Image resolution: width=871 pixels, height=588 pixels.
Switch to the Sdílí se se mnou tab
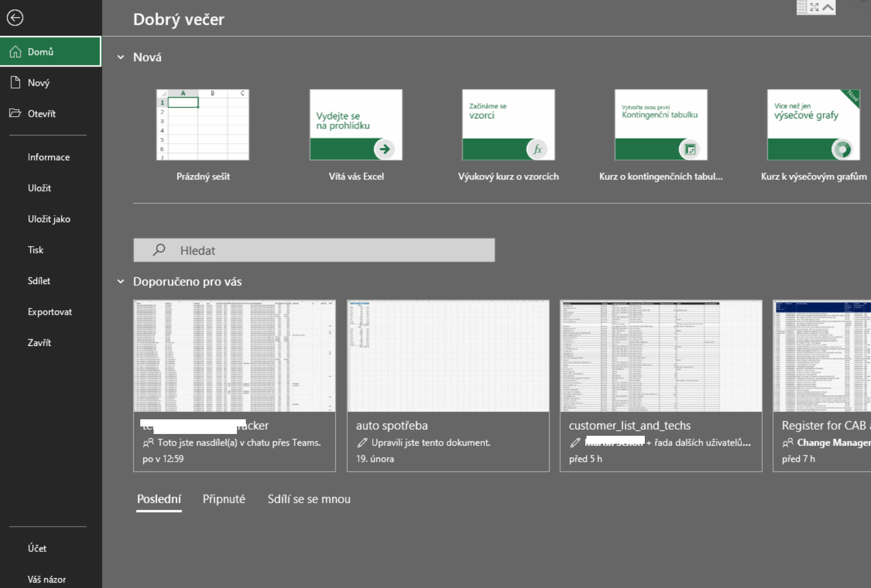(309, 499)
